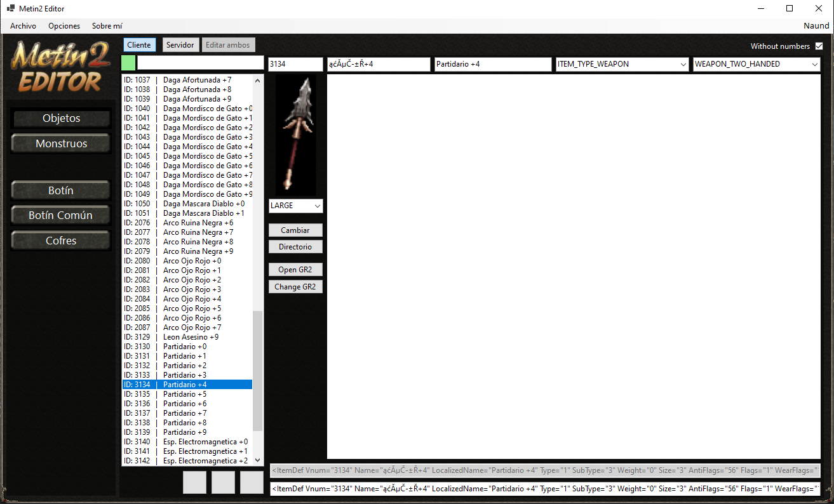This screenshot has width=834, height=504.
Task: Select the highlighted Partidario +4 row
Action: [187, 385]
